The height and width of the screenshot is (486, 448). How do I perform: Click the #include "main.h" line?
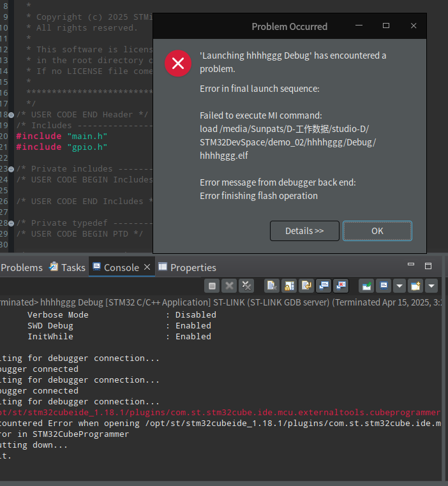tap(62, 136)
